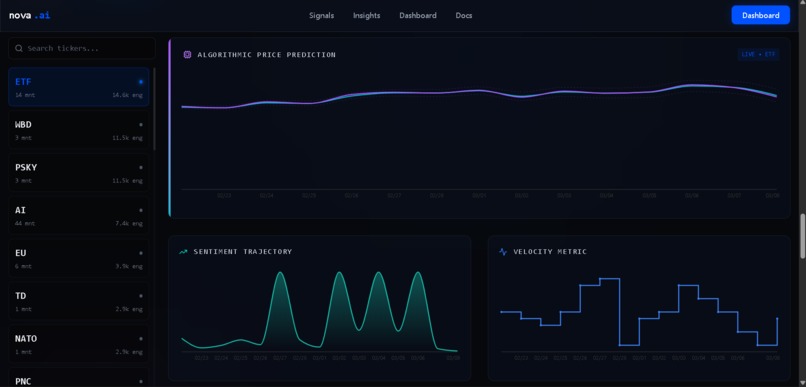Select the WBD ticker card
The height and width of the screenshot is (387, 806).
click(79, 130)
